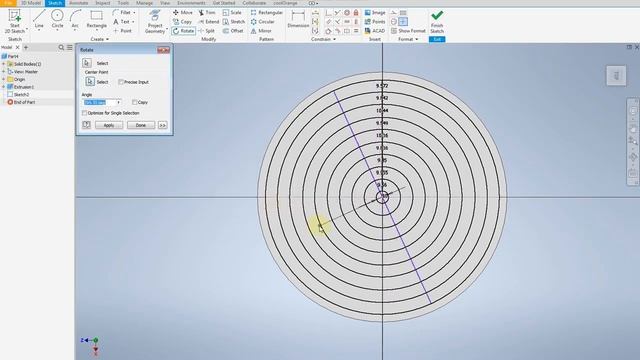Viewport: 640px width, 360px height.
Task: Start a new 2D Sketch
Action: point(15,22)
